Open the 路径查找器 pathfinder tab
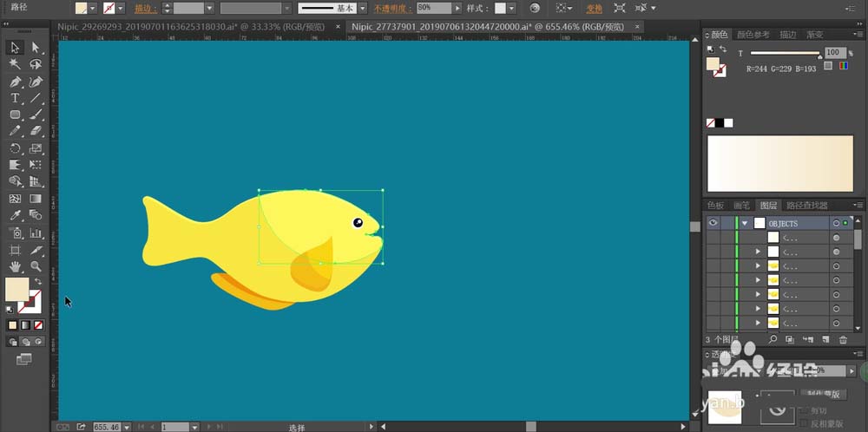Screen dimensions: 868x432 click(807, 206)
